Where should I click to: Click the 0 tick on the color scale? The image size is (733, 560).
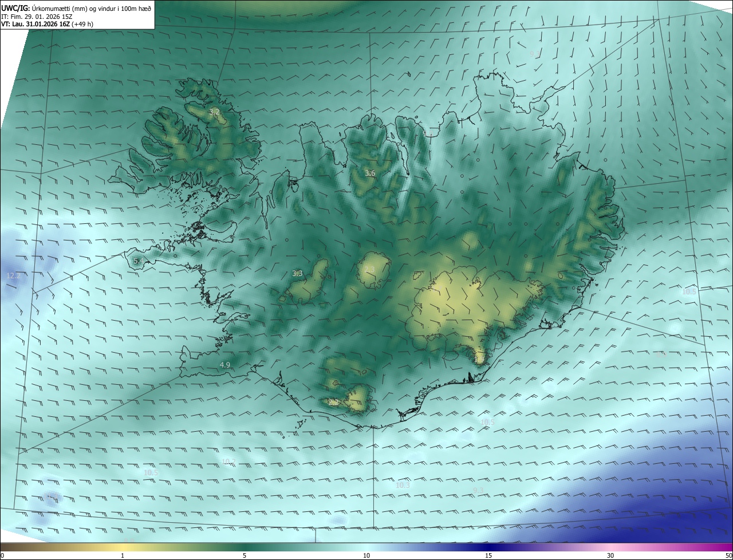coord(2,555)
